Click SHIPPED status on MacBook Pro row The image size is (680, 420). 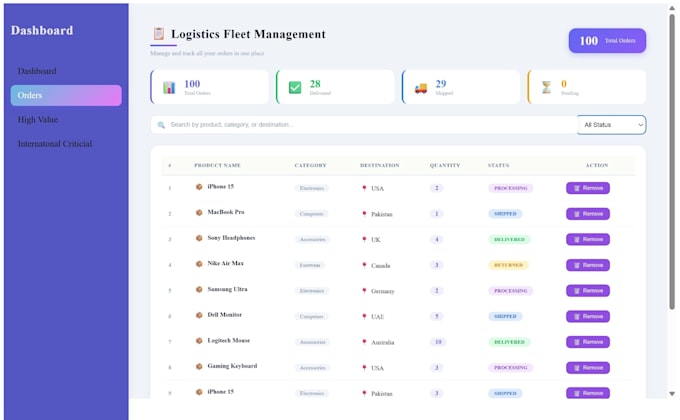[x=505, y=214]
